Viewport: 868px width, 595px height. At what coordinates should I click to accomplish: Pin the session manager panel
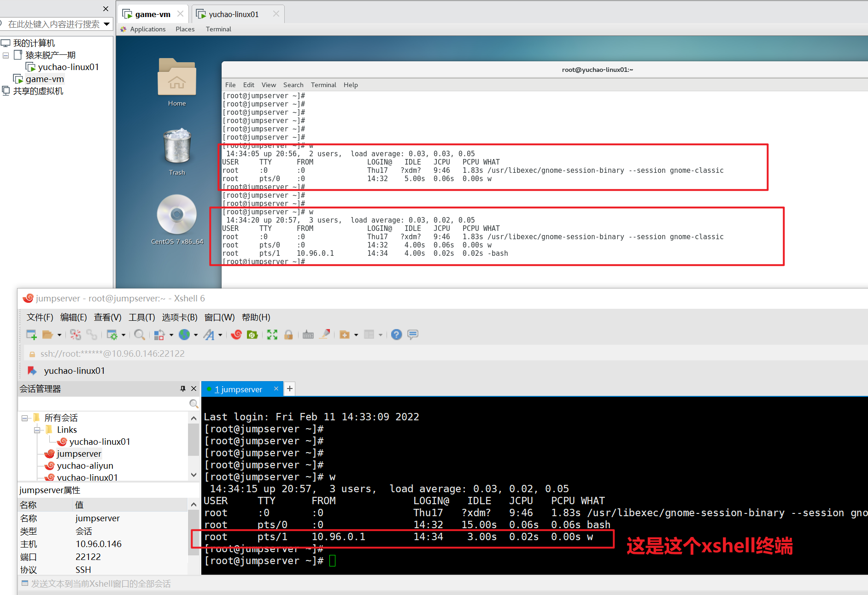(183, 389)
